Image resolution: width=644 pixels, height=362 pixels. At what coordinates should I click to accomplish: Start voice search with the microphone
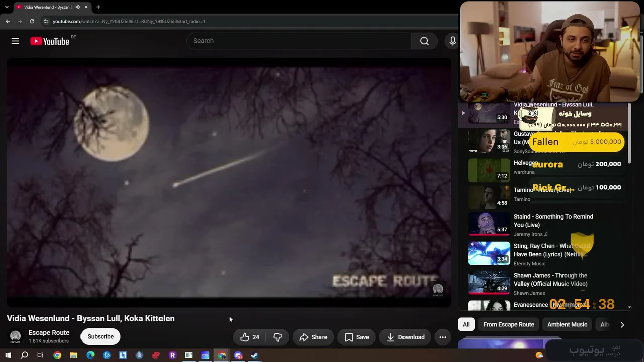point(452,41)
